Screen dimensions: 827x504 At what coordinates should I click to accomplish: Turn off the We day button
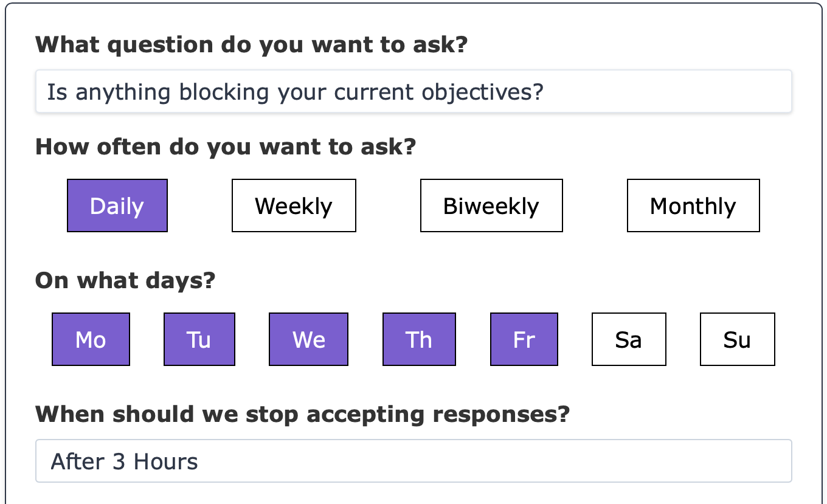(309, 339)
